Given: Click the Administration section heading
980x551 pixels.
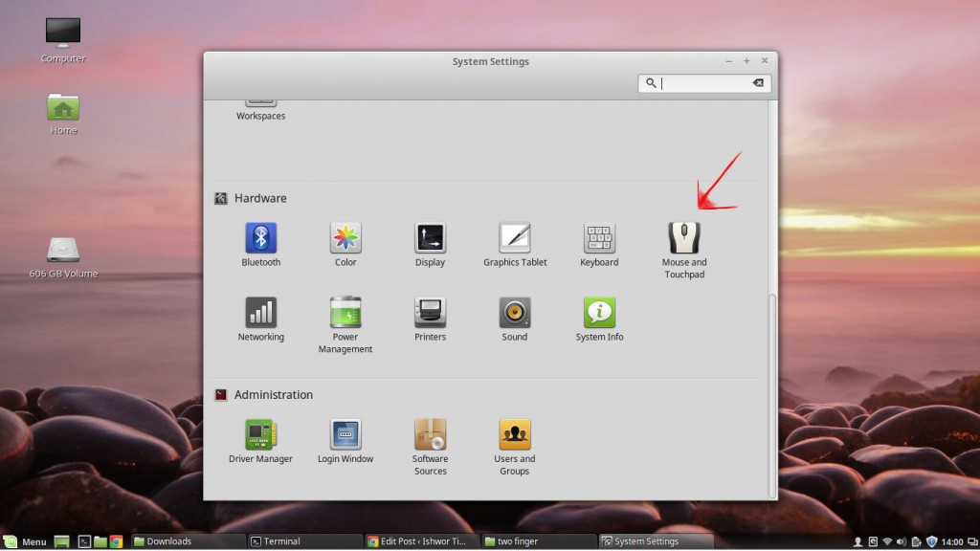Looking at the screenshot, I should [x=273, y=395].
